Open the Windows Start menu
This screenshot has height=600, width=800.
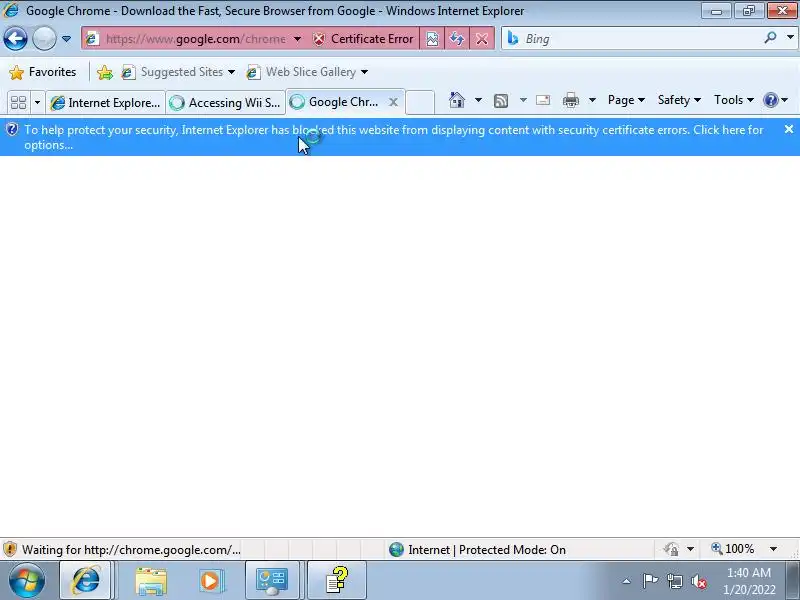point(26,580)
